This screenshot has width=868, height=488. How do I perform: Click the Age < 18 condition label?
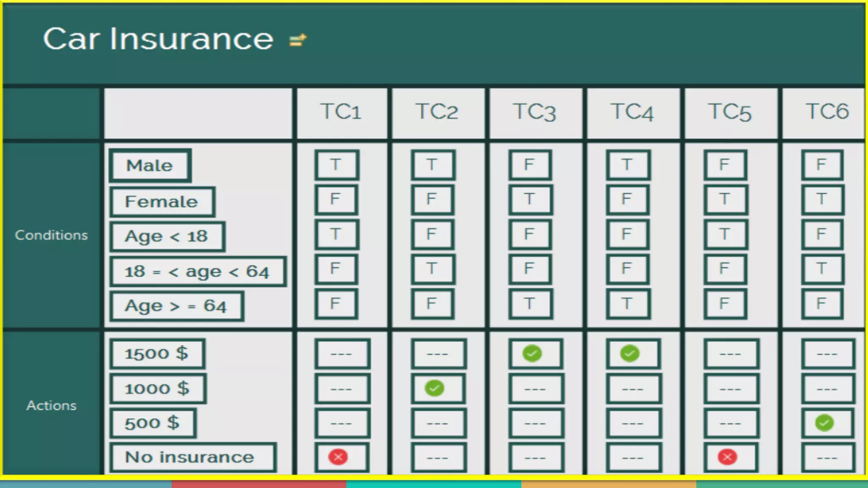[x=167, y=236]
